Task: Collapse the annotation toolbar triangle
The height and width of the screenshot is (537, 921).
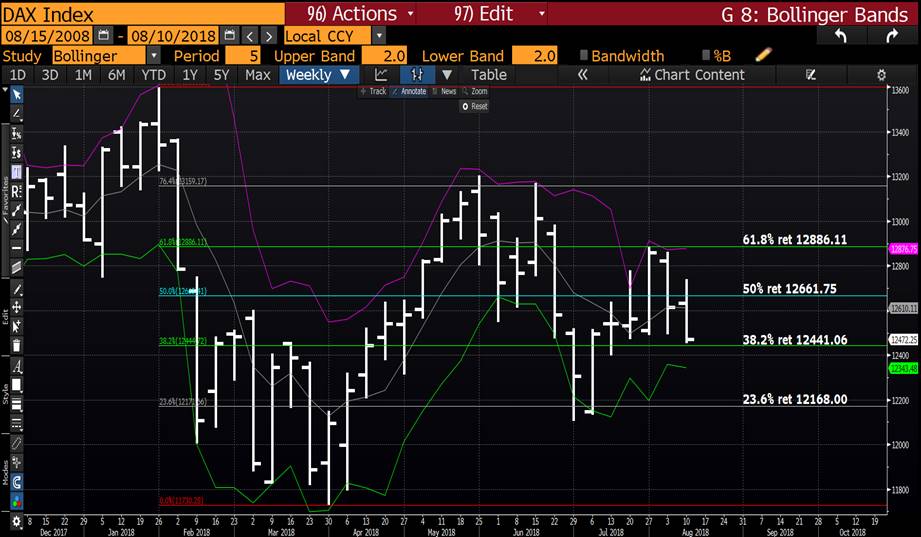Action: click(x=5, y=91)
